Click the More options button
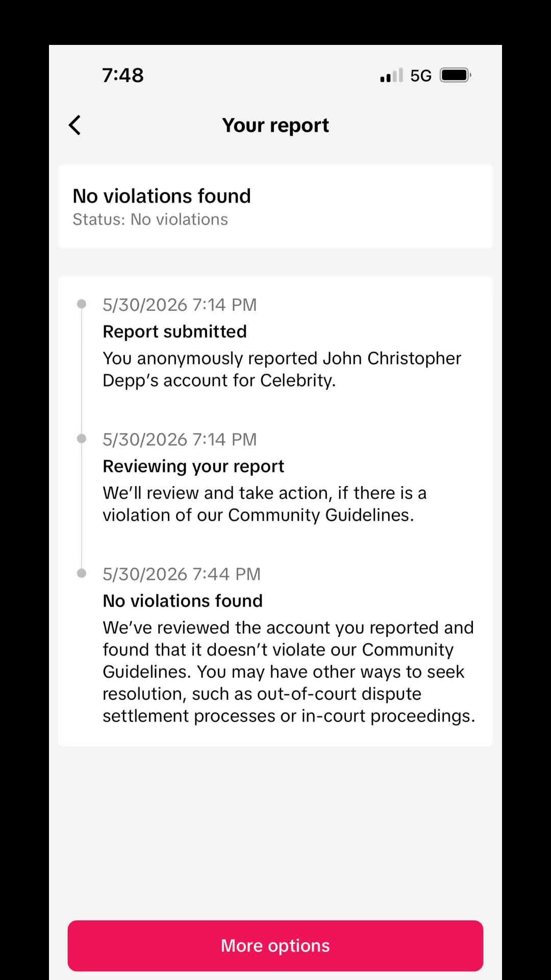551x980 pixels. 275,945
